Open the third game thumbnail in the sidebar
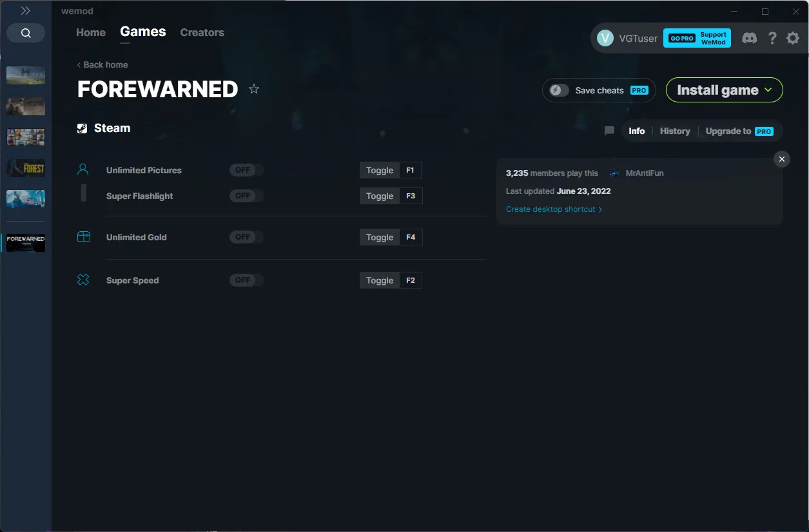The height and width of the screenshot is (532, 809). point(26,137)
